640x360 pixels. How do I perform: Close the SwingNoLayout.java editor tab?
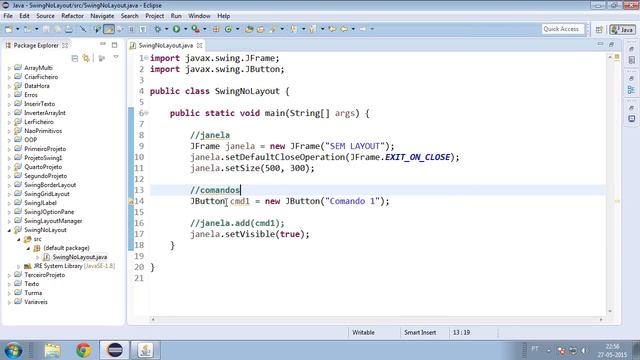[x=199, y=45]
